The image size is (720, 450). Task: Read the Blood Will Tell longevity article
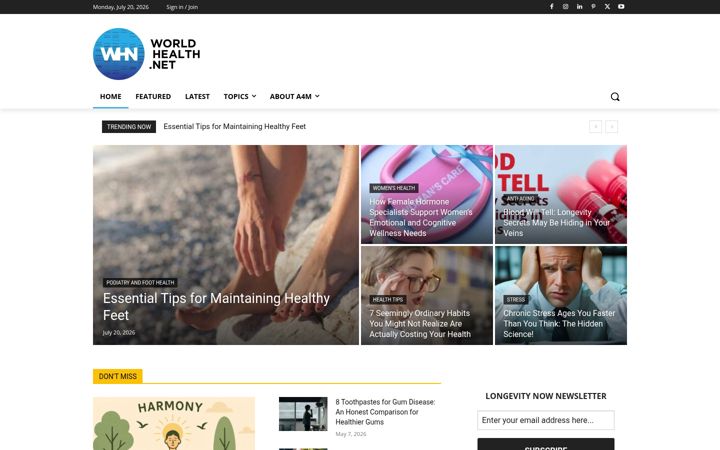click(x=557, y=223)
